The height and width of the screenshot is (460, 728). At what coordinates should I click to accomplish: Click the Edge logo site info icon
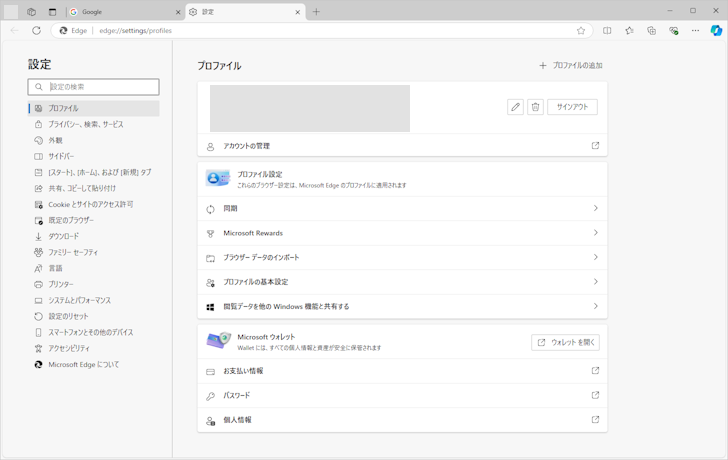[x=63, y=31]
